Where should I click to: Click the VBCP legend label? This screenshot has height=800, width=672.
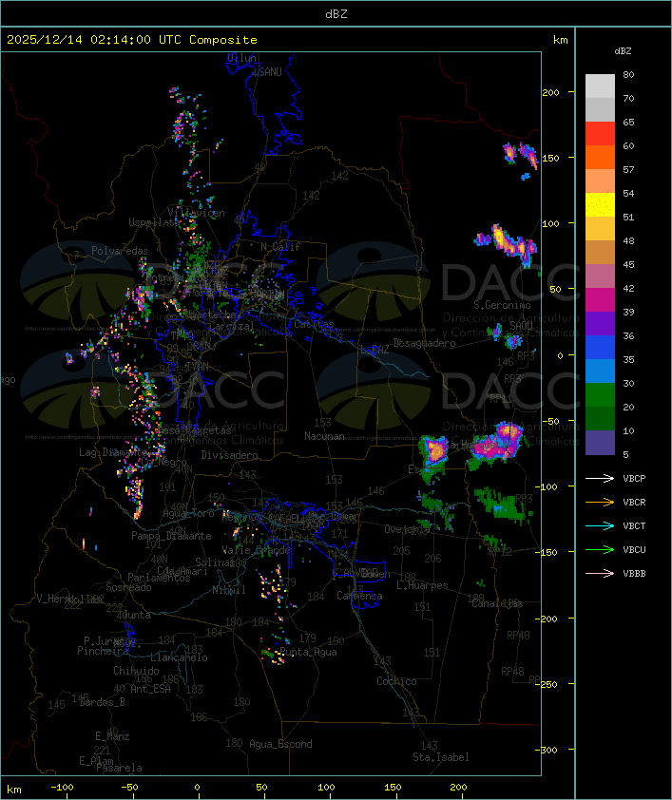[634, 478]
